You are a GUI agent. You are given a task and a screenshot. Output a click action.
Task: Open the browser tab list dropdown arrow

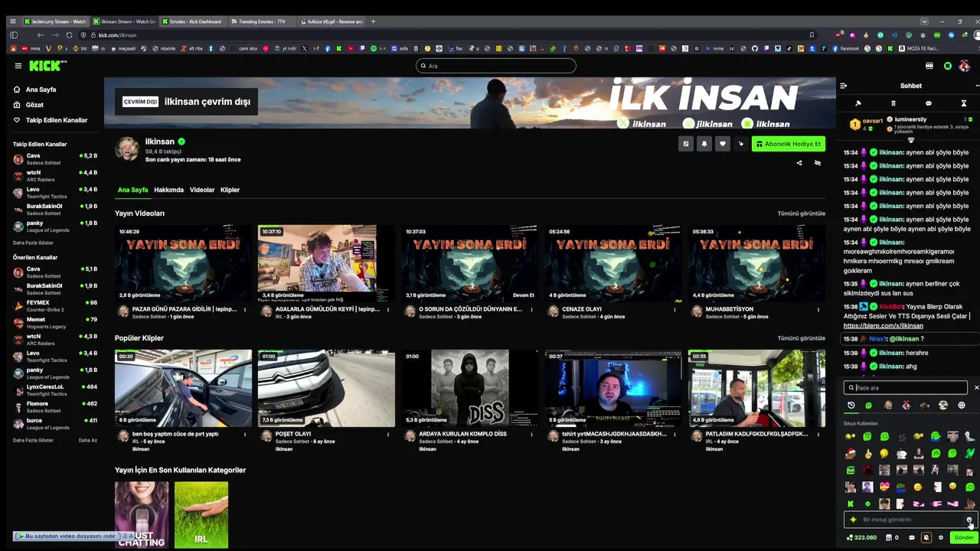click(x=924, y=21)
